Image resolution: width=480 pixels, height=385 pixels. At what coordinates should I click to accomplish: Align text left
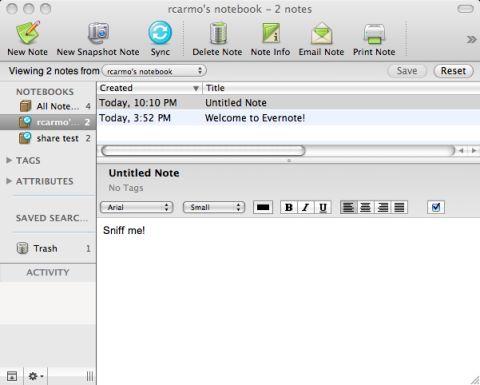click(x=348, y=207)
